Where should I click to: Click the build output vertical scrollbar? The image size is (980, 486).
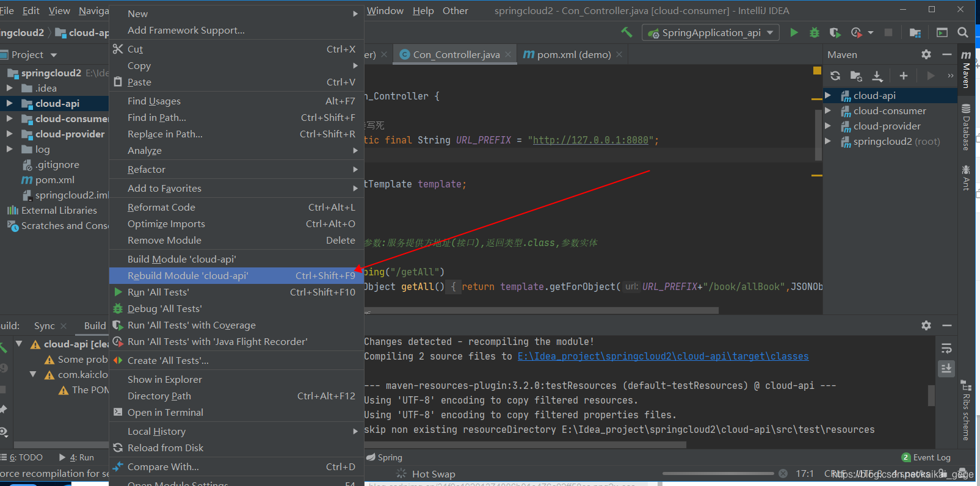pyautogui.click(x=931, y=395)
